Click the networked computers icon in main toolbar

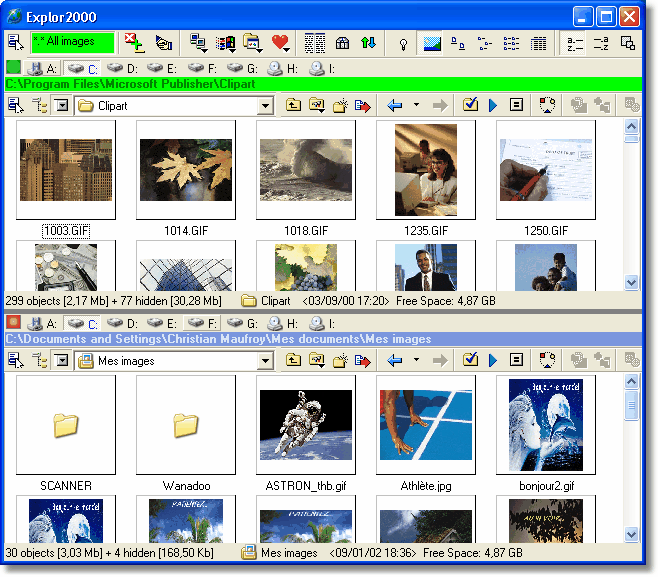pyautogui.click(x=198, y=43)
